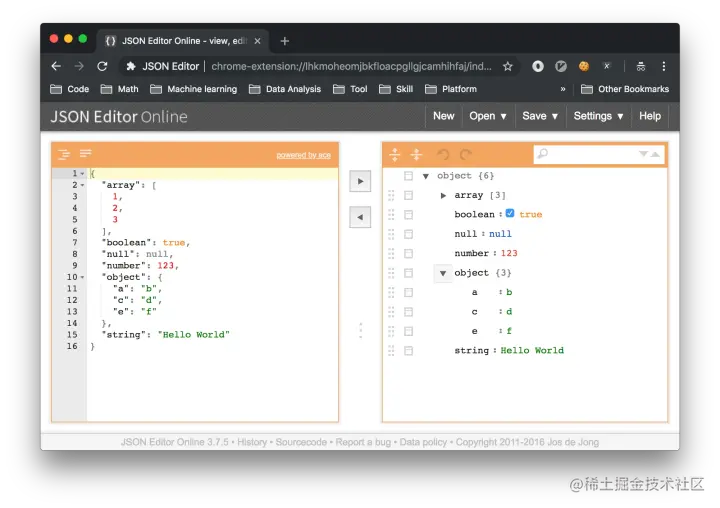
Task: Expand the array [3] node
Action: pyautogui.click(x=443, y=196)
